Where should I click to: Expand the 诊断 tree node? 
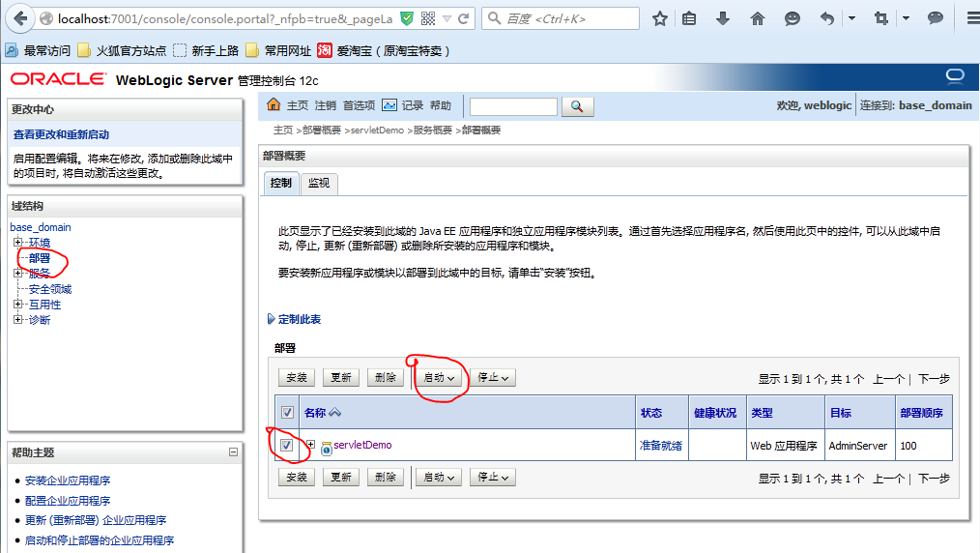click(17, 319)
